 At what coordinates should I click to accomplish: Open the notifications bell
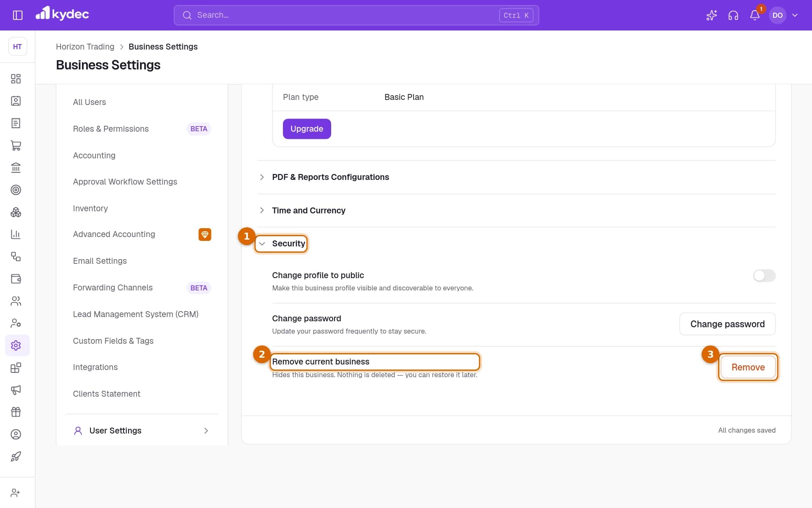[755, 15]
